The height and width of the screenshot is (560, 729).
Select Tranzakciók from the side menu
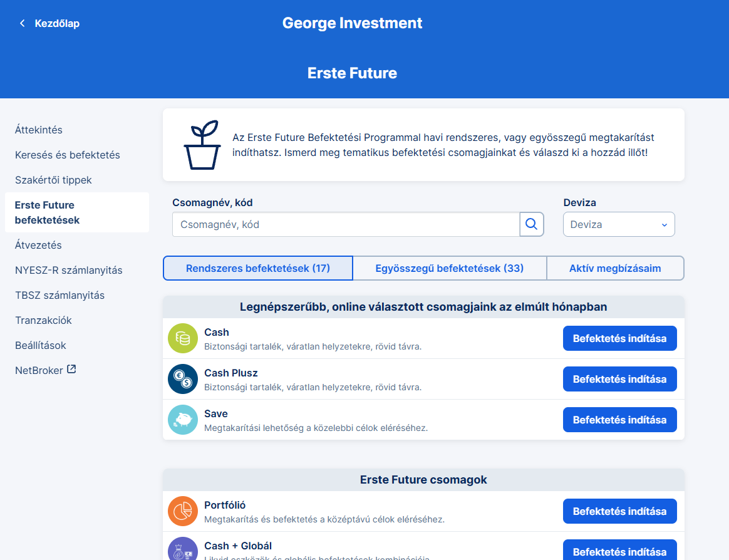click(x=43, y=320)
